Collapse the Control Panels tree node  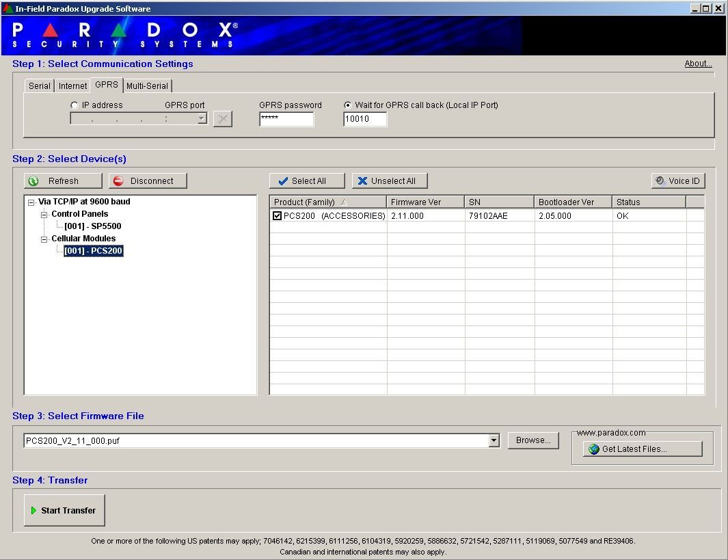tap(44, 214)
